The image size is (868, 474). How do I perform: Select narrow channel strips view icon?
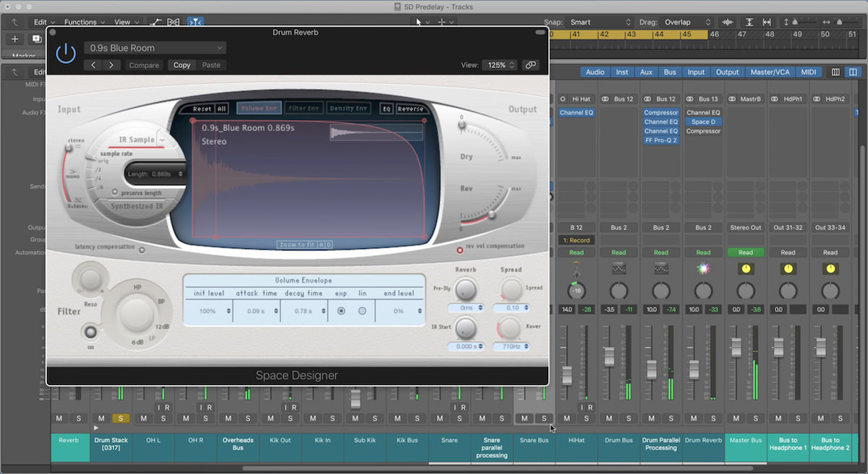pos(835,72)
